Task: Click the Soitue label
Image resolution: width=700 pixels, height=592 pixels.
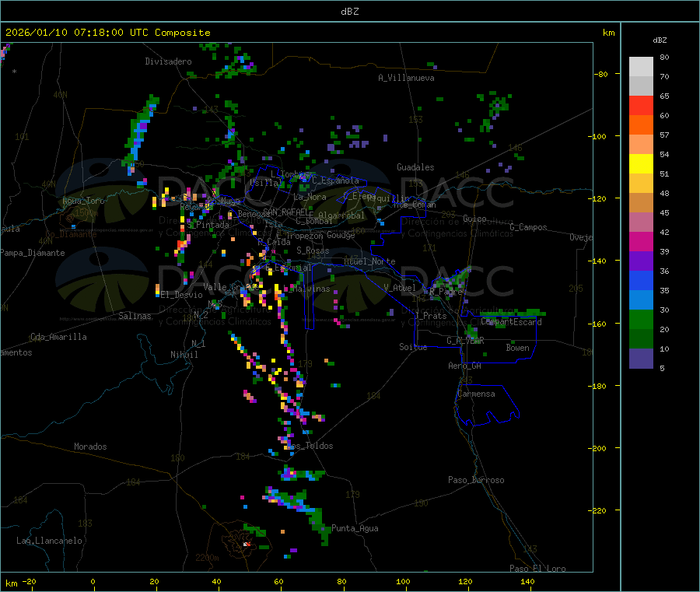Action: (413, 347)
